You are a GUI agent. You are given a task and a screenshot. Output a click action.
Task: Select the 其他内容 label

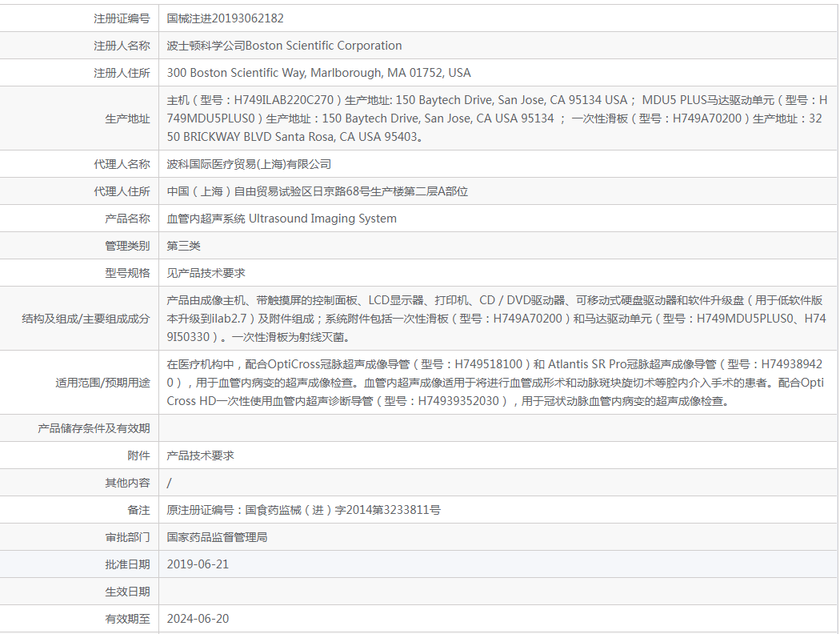click(x=127, y=483)
